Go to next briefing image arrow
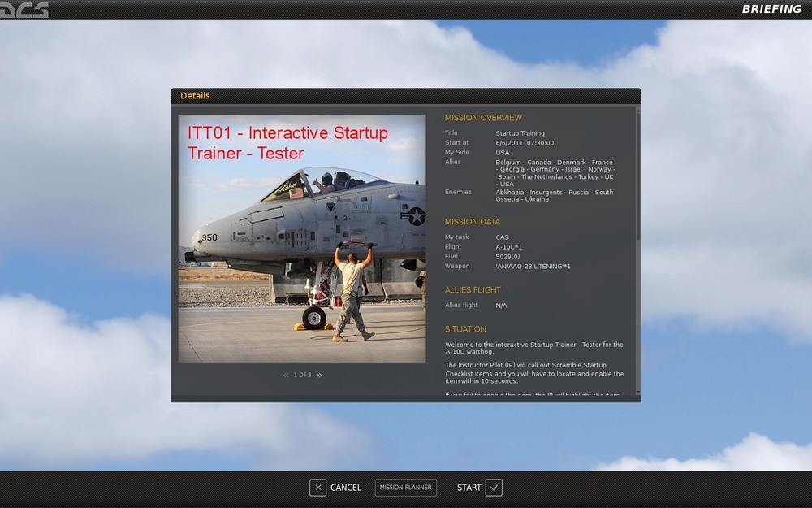This screenshot has height=508, width=812. [319, 375]
